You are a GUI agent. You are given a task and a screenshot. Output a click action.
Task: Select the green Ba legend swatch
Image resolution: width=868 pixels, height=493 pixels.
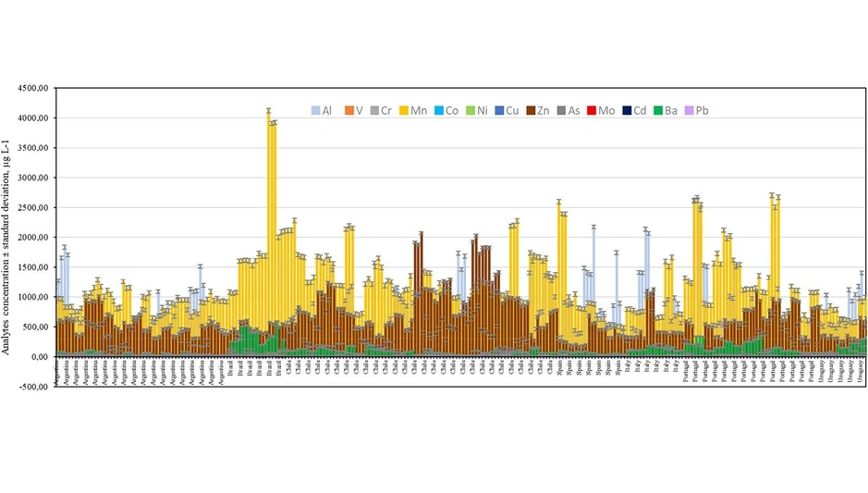pos(658,111)
